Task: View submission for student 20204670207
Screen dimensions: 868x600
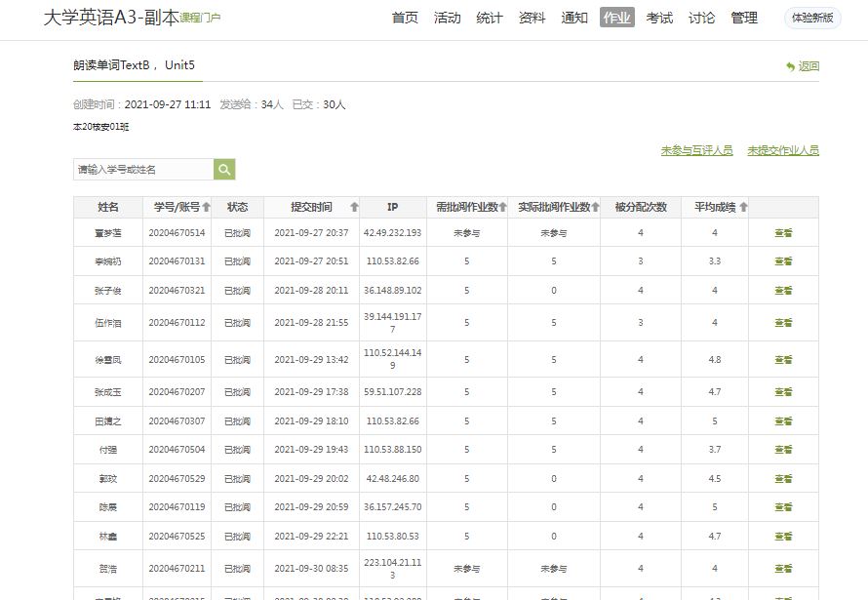Action: tap(783, 392)
